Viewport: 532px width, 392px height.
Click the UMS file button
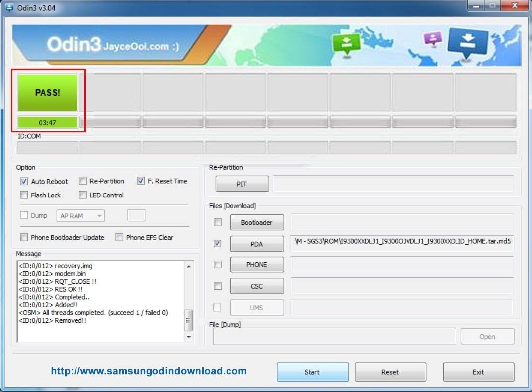tap(257, 308)
